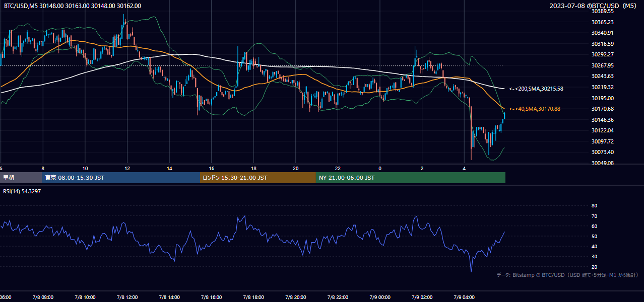Click the RSI(14) 54.3297 indicator label

[22, 191]
